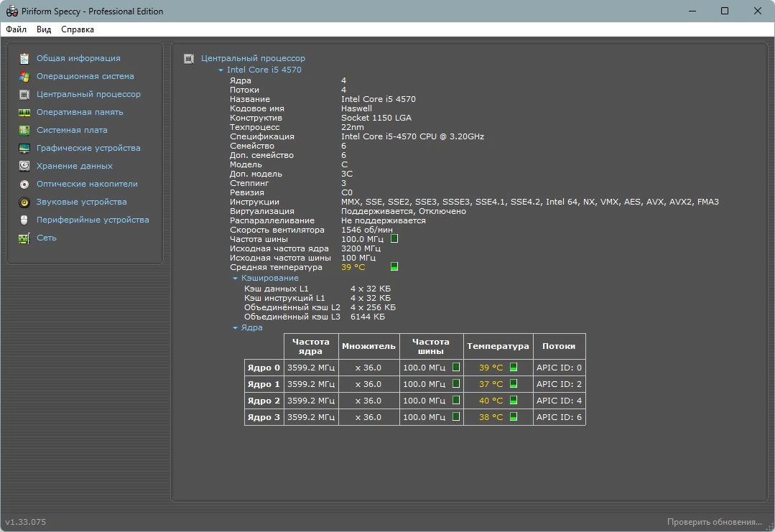Open the Операционная система section
The height and width of the screenshot is (532, 775).
pyautogui.click(x=85, y=76)
